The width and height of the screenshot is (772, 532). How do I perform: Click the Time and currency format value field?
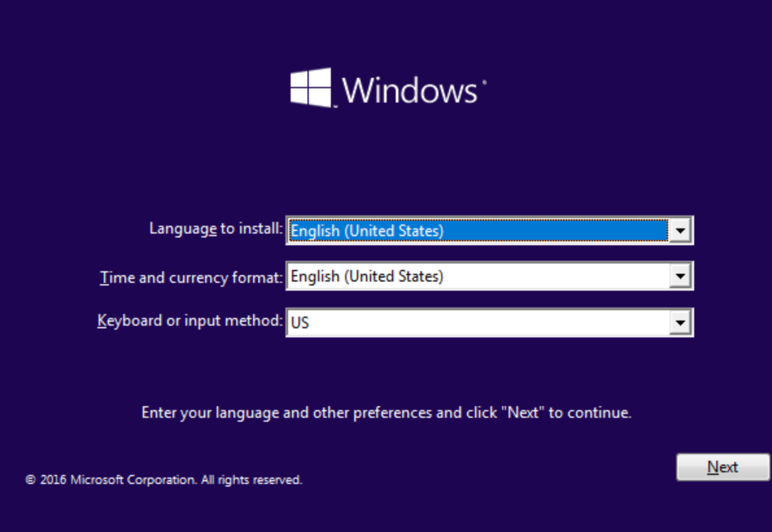(477, 277)
